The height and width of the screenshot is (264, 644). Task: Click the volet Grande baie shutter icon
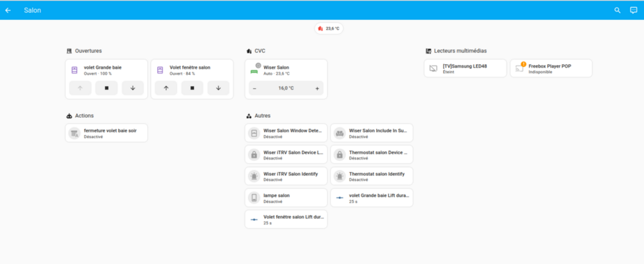click(x=74, y=70)
